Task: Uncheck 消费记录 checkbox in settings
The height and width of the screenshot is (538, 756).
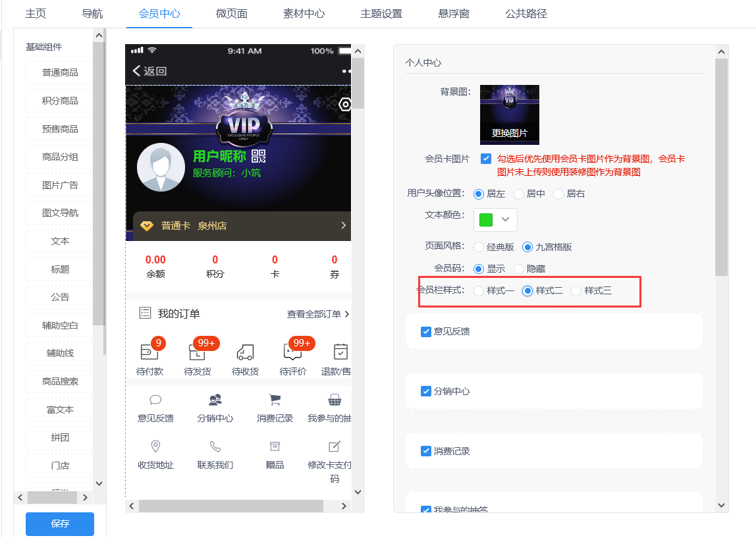Action: click(425, 451)
